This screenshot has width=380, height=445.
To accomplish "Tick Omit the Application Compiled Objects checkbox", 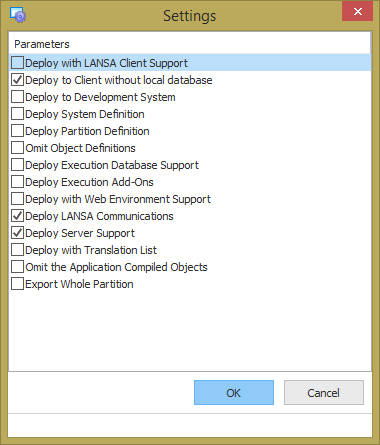I will [x=17, y=266].
